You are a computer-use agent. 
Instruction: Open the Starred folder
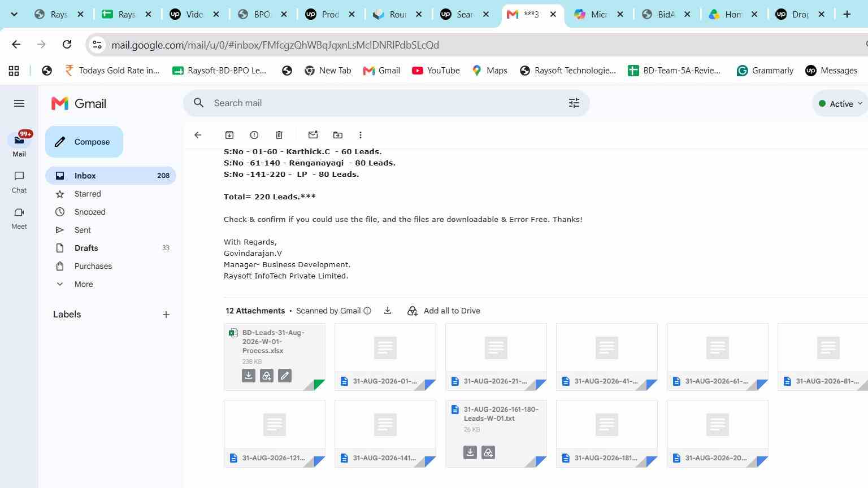(88, 194)
